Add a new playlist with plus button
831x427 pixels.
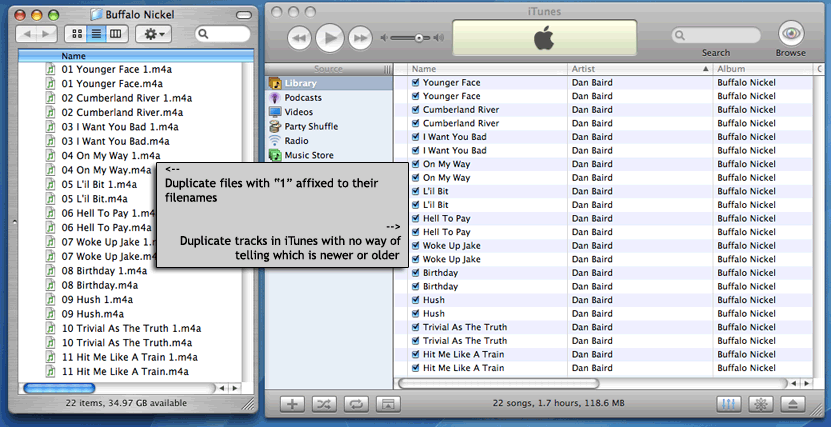point(292,404)
